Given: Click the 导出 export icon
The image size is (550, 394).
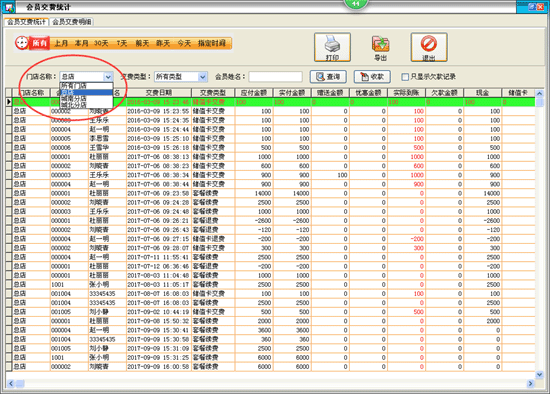Looking at the screenshot, I should pyautogui.click(x=380, y=47).
